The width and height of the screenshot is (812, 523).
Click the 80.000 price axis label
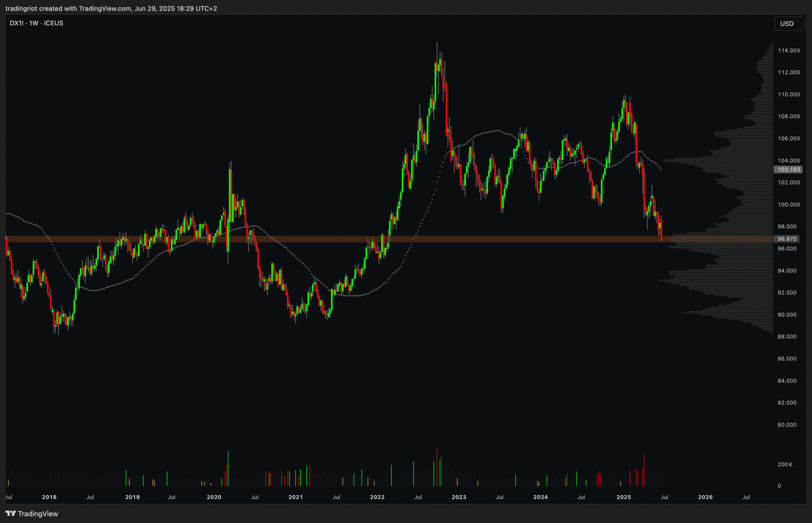pos(787,424)
